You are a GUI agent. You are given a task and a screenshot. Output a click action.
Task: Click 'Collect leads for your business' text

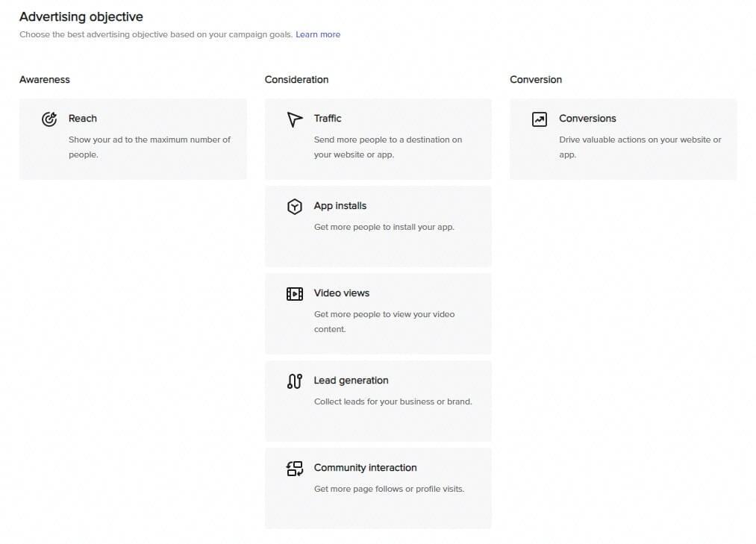pos(393,402)
